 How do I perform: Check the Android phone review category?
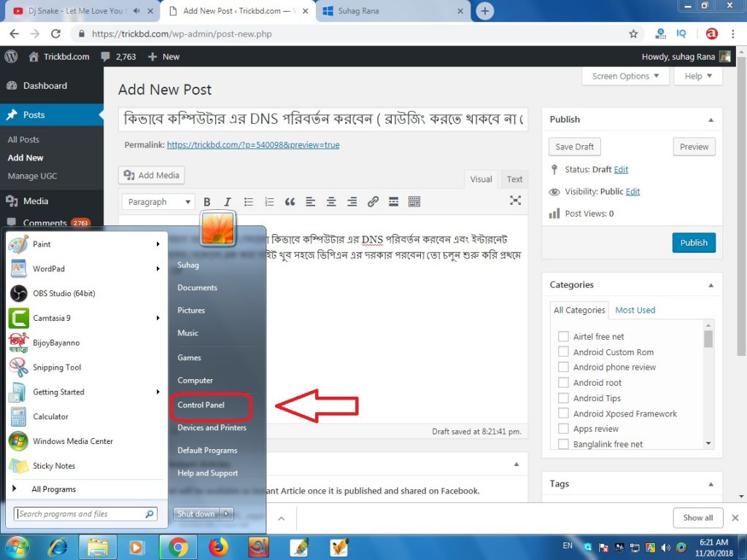tap(563, 367)
